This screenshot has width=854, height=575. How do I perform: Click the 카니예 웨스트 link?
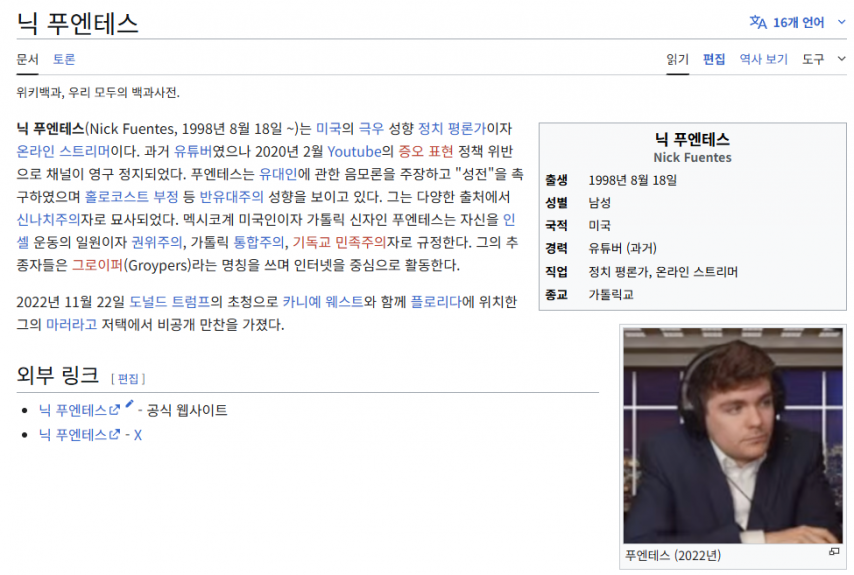click(322, 302)
